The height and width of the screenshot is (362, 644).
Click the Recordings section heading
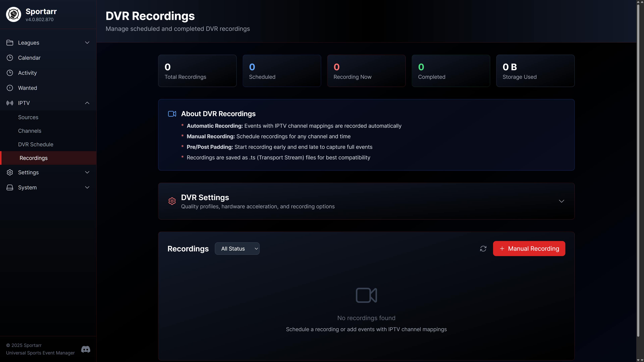tap(188, 249)
